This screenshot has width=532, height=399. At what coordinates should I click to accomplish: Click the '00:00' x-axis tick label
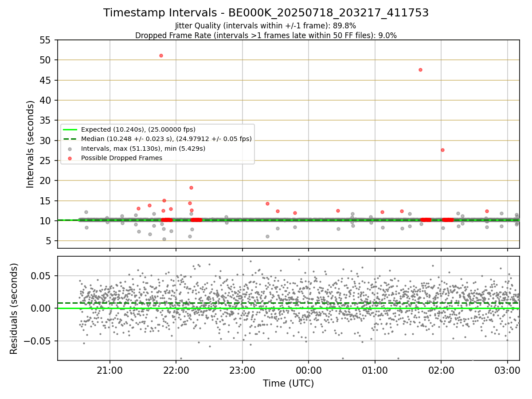tap(309, 370)
